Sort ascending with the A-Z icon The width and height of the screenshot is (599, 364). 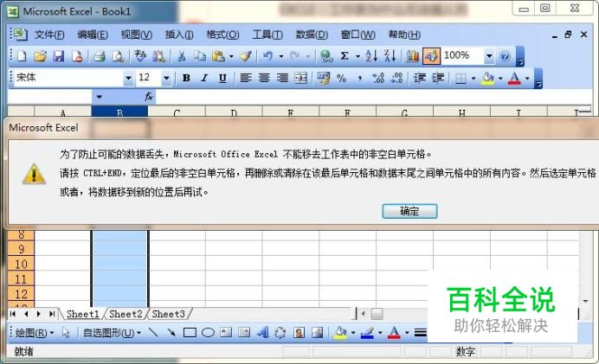[x=371, y=56]
